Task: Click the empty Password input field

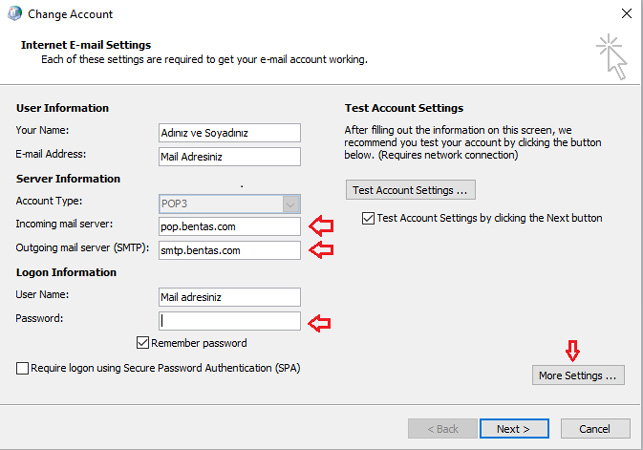Action: pyautogui.click(x=230, y=321)
